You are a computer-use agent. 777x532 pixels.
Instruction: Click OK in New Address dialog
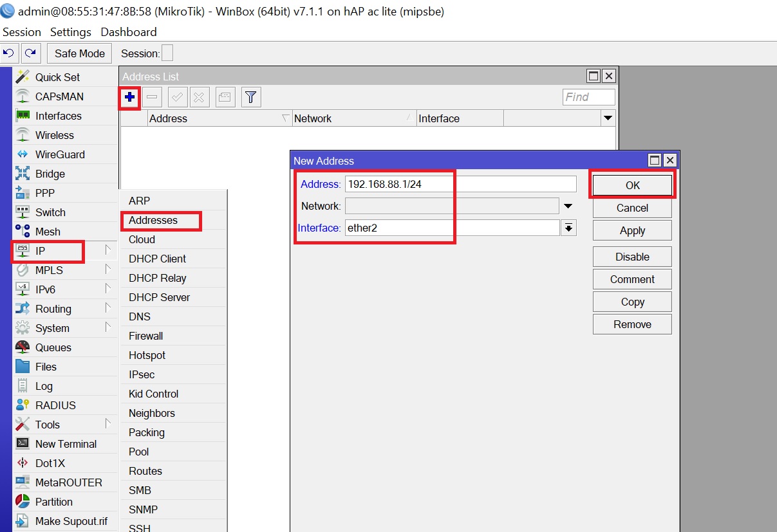pos(632,185)
